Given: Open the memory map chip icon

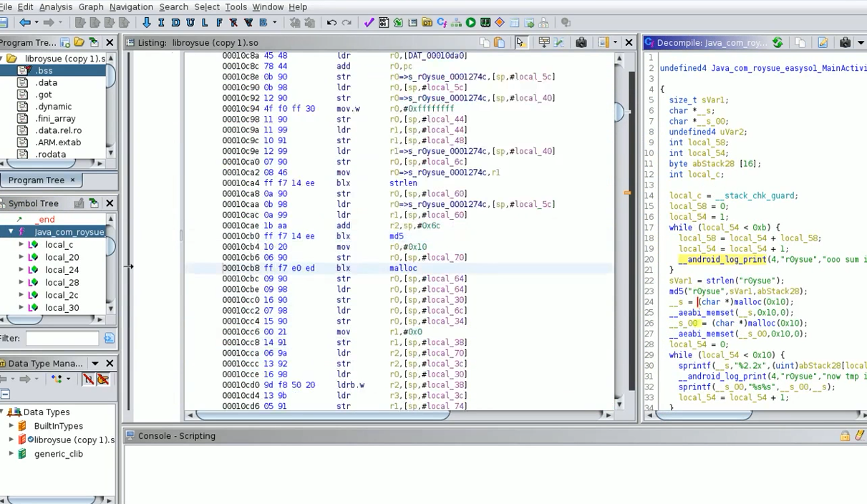Looking at the screenshot, I should pyautogui.click(x=485, y=23).
